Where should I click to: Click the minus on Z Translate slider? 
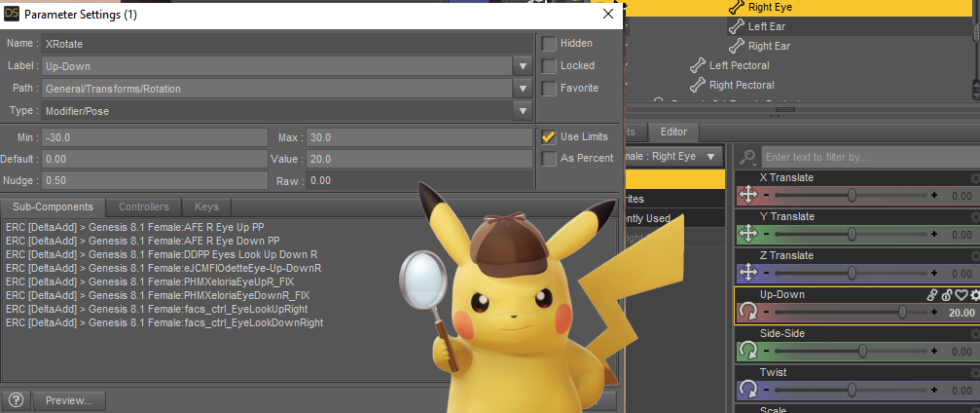767,273
